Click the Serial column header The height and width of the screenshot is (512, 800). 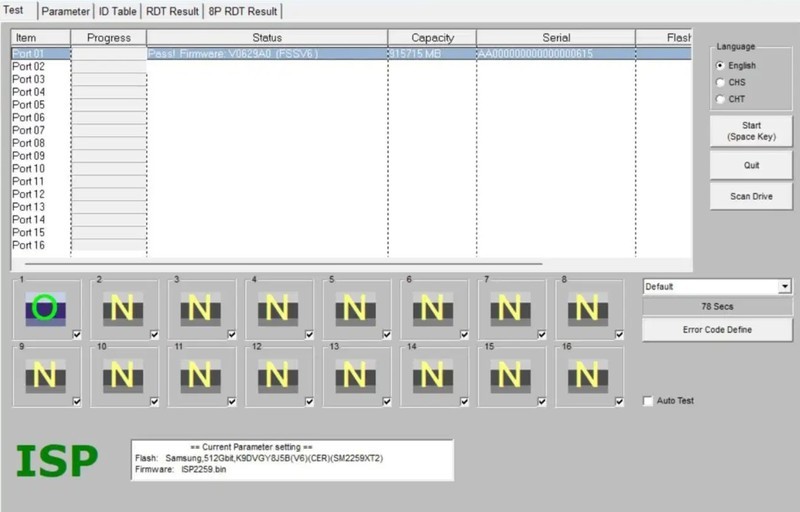click(x=556, y=38)
